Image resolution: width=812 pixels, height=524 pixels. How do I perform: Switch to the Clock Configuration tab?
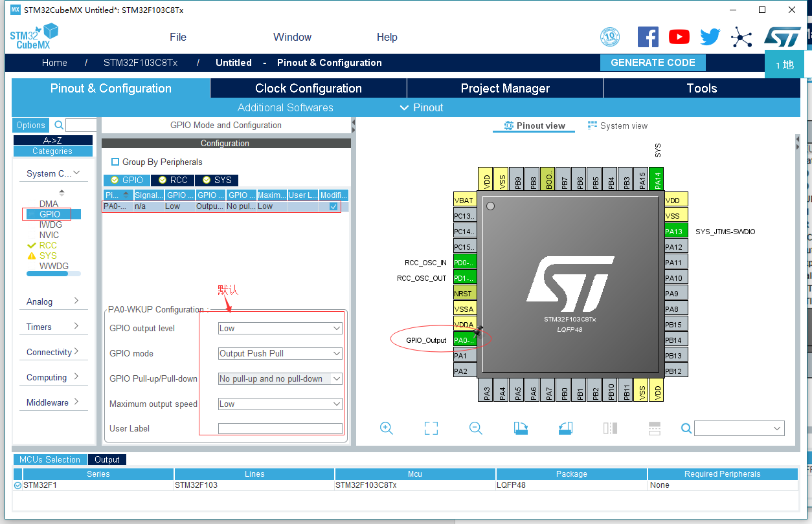(308, 88)
